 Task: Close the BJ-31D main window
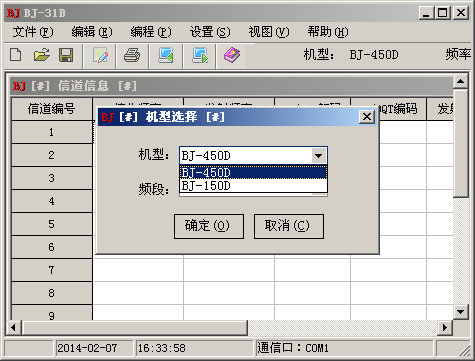pos(461,13)
